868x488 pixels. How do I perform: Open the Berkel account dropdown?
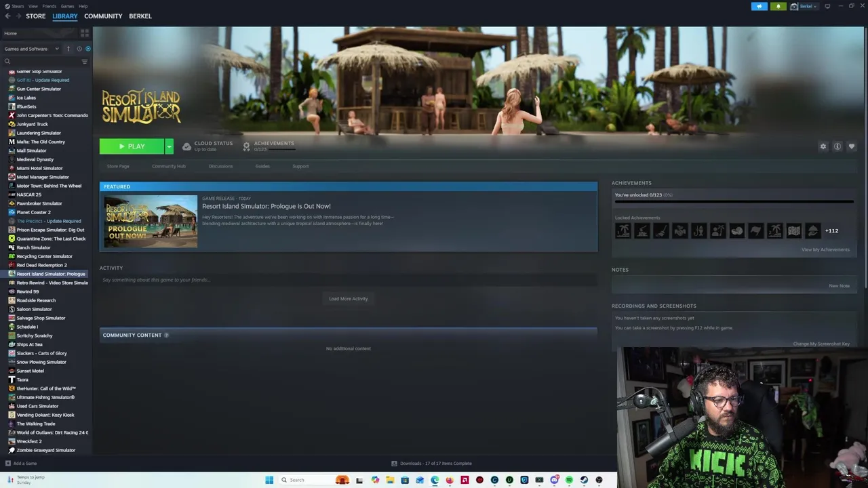coord(808,6)
